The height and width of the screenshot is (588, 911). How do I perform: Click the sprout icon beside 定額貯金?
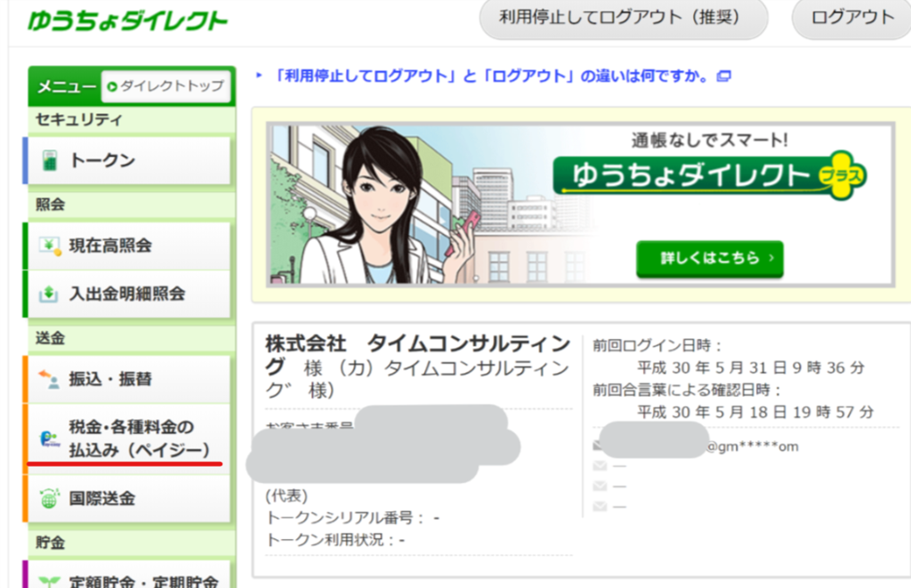[x=50, y=581]
